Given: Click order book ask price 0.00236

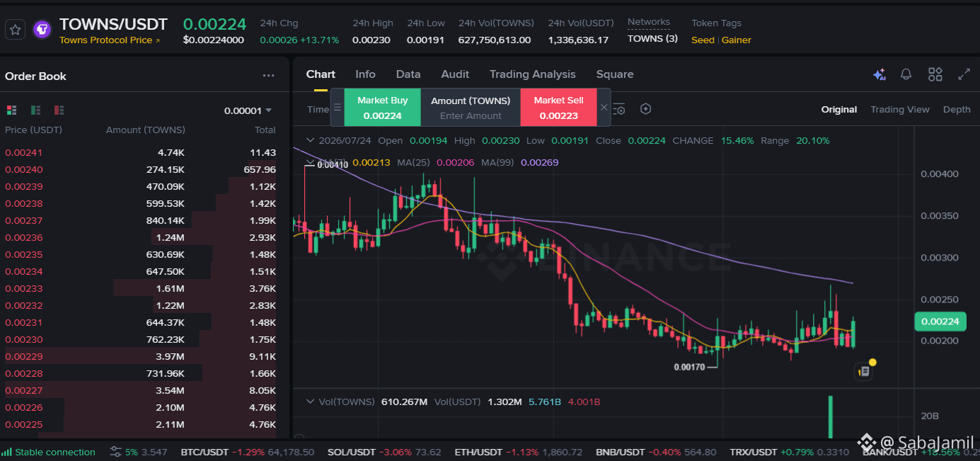Looking at the screenshot, I should (23, 237).
